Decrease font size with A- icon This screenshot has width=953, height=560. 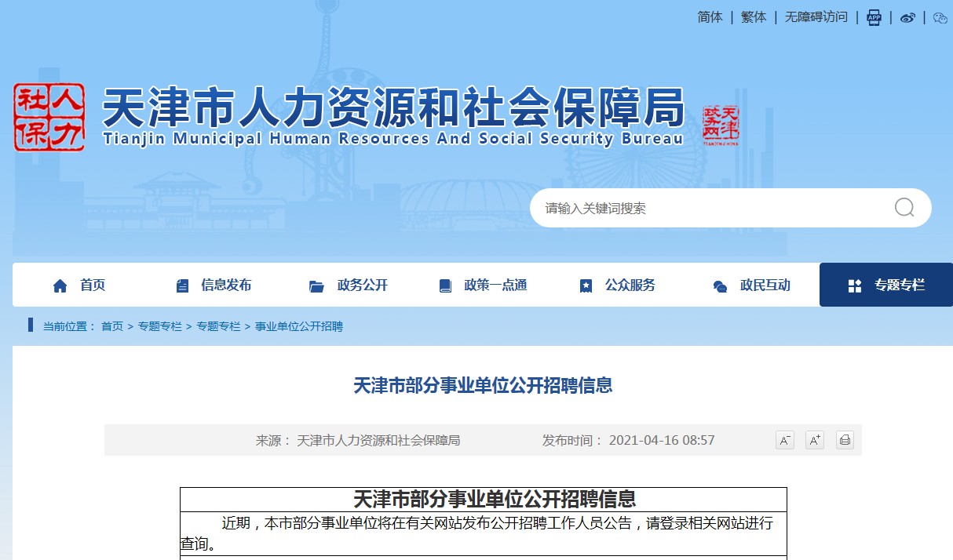pyautogui.click(x=784, y=440)
